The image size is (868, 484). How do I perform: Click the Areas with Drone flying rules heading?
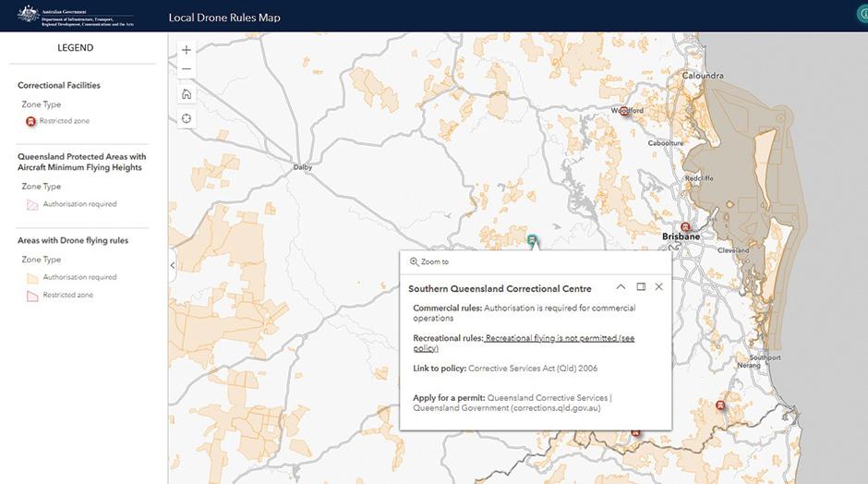[x=73, y=240]
